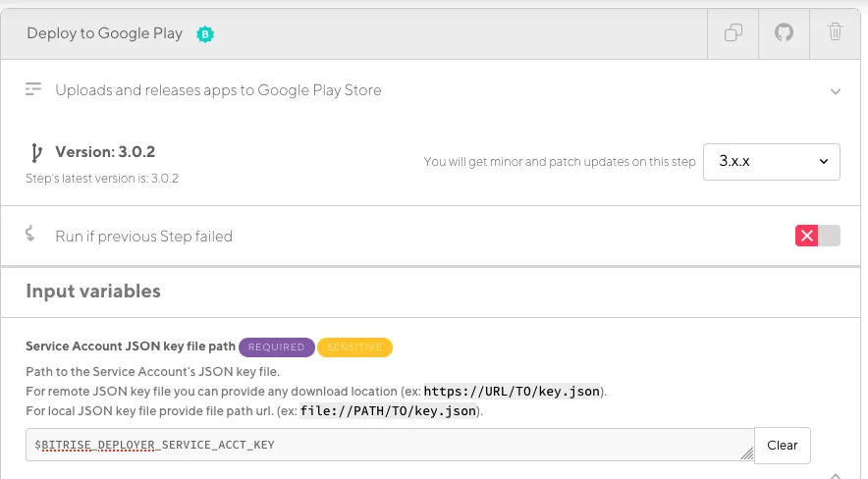The width and height of the screenshot is (868, 479).
Task: Click the description lines icon
Action: pos(34,89)
